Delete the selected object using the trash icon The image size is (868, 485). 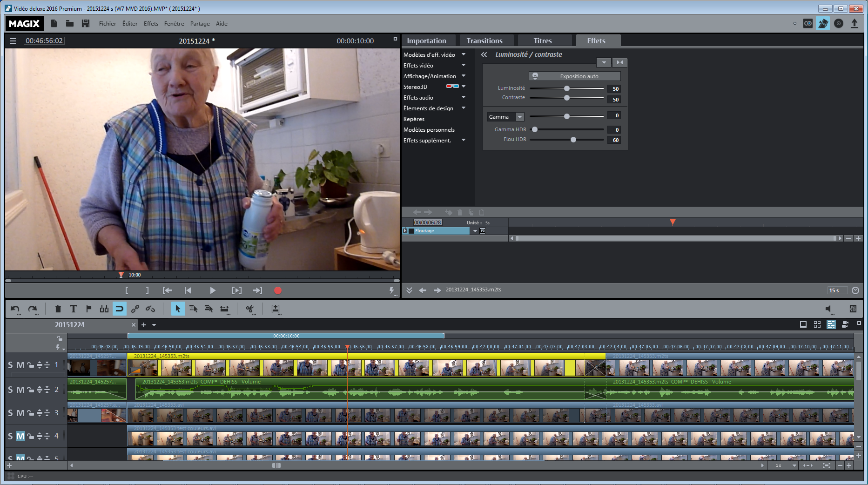click(58, 309)
